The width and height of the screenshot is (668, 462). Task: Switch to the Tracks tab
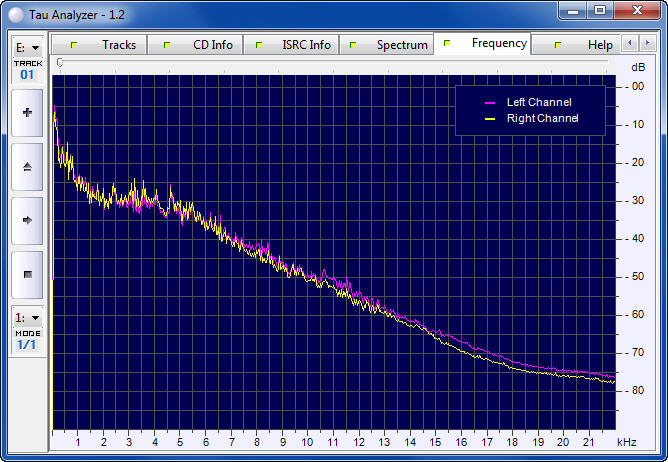(x=108, y=45)
